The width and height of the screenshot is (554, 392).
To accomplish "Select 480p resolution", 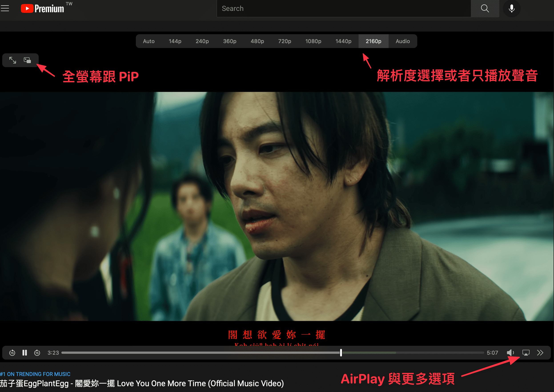I will click(257, 41).
